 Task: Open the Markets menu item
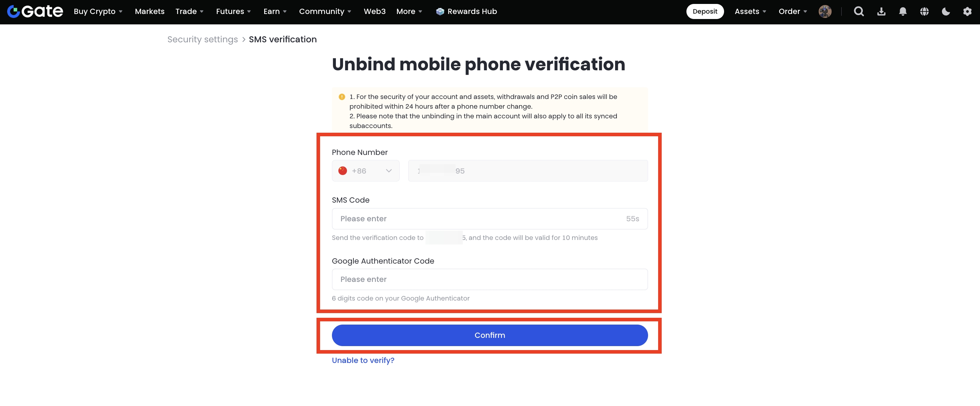pyautogui.click(x=149, y=11)
